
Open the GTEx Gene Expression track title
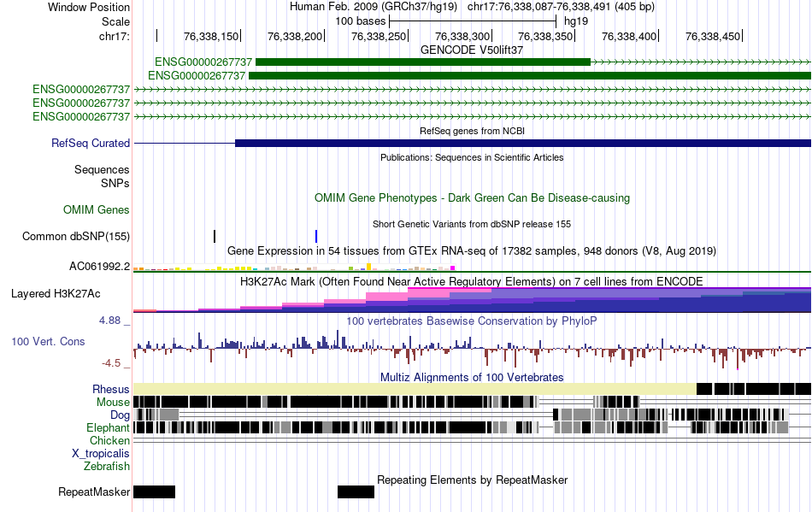(x=472, y=251)
